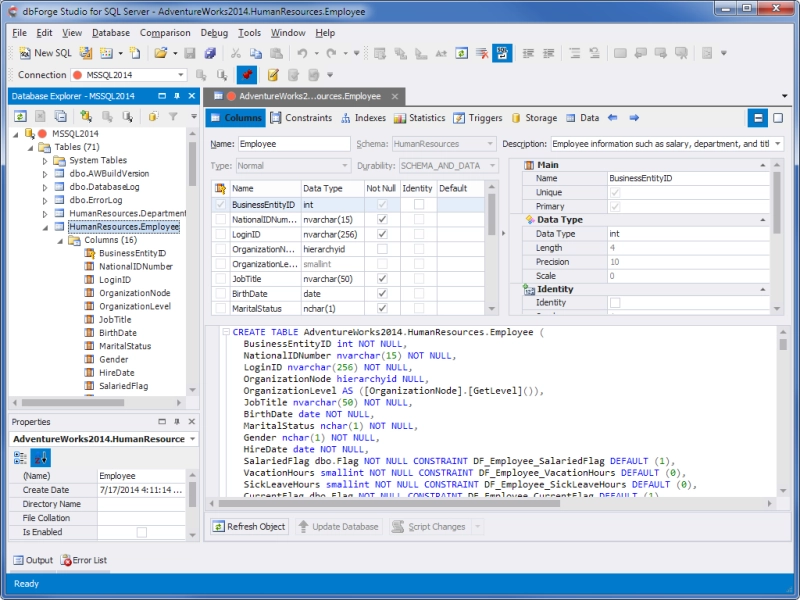Pin the Database Explorer panel
Screen dimensions: 800x600
click(177, 96)
